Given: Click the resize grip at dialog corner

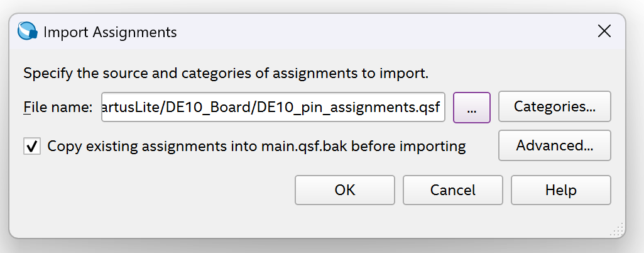Looking at the screenshot, I should 617,230.
